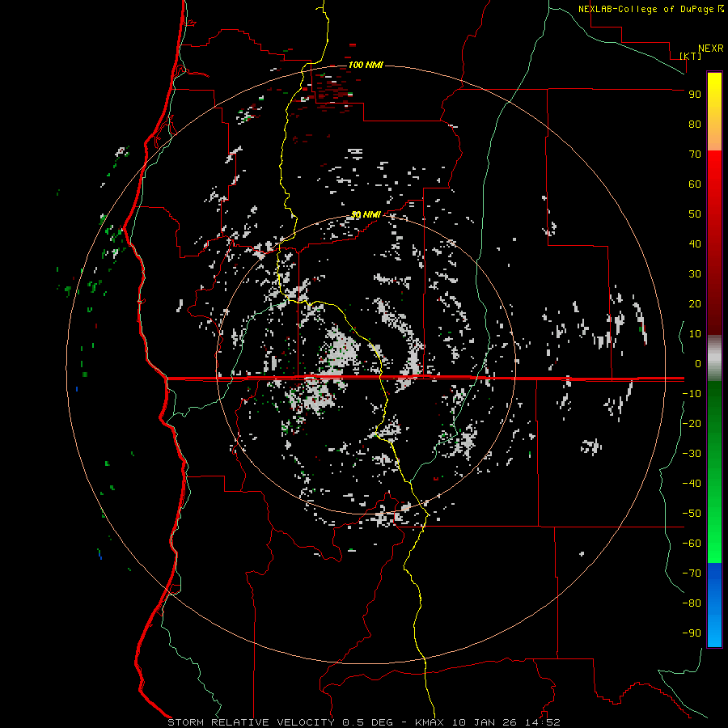Screen dimensions: 728x728
Task: Click the -40 scale value
Action: pyautogui.click(x=692, y=484)
